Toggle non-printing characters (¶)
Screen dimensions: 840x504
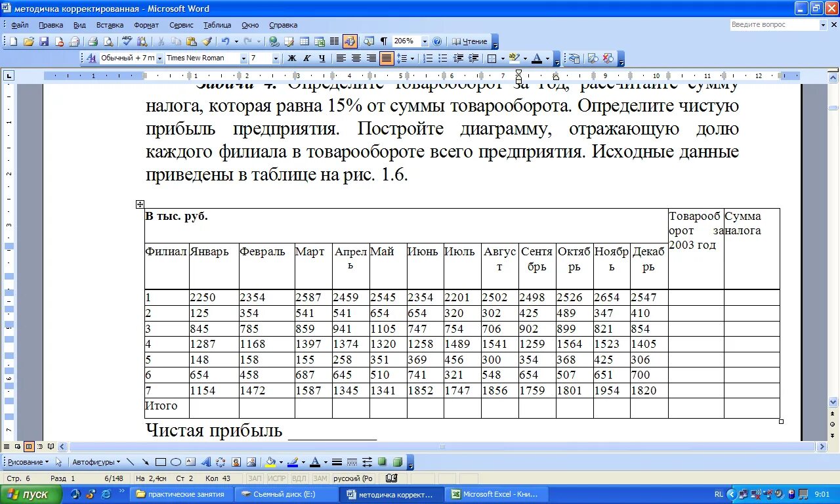(x=384, y=41)
